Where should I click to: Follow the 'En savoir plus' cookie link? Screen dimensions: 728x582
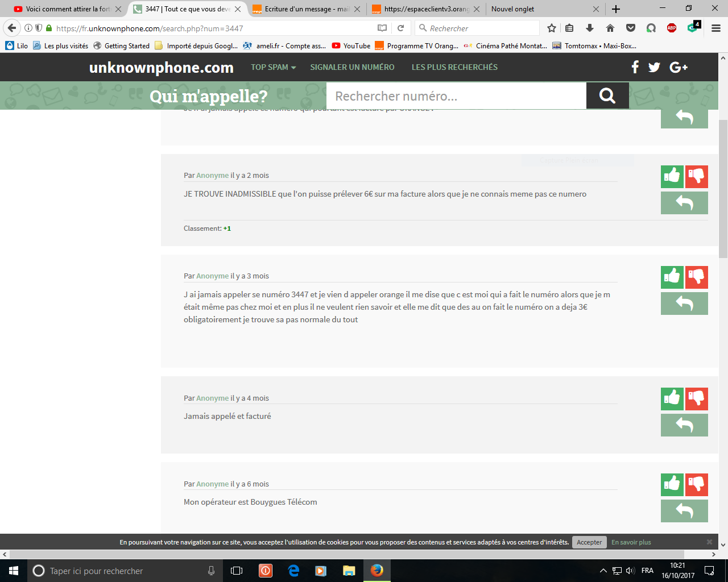631,542
